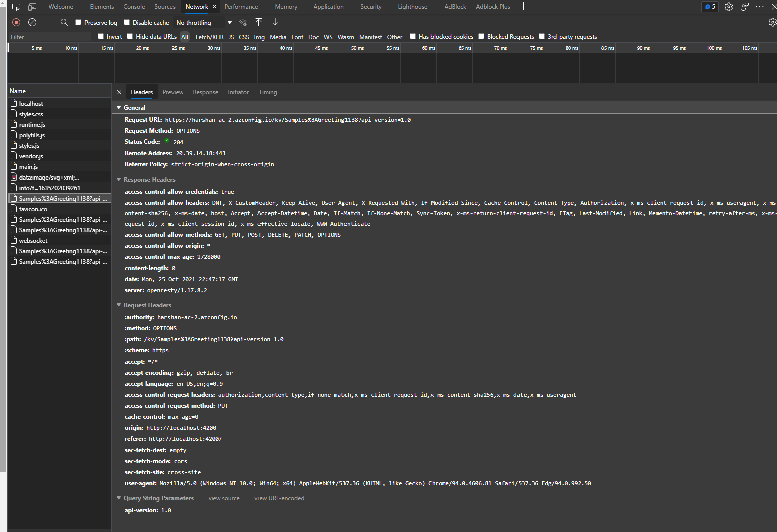Add more tools plus icon
777x532 pixels.
click(523, 6)
